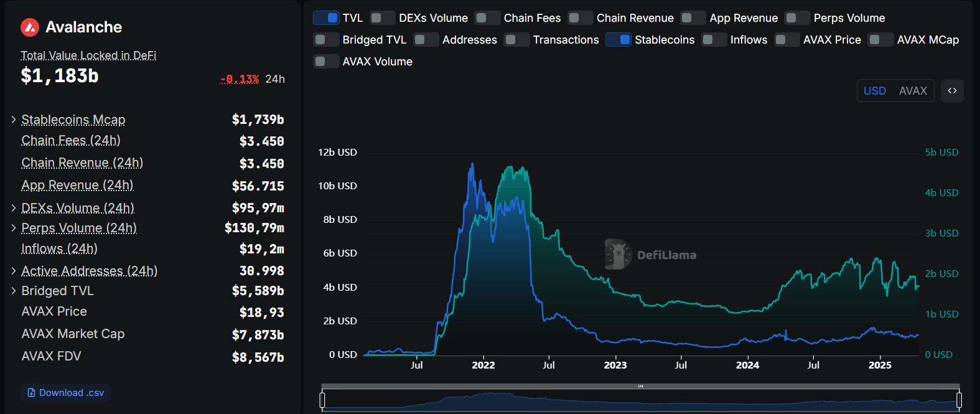Expand DEXs Volume (24h) details
The width and height of the screenshot is (980, 414).
click(x=14, y=208)
